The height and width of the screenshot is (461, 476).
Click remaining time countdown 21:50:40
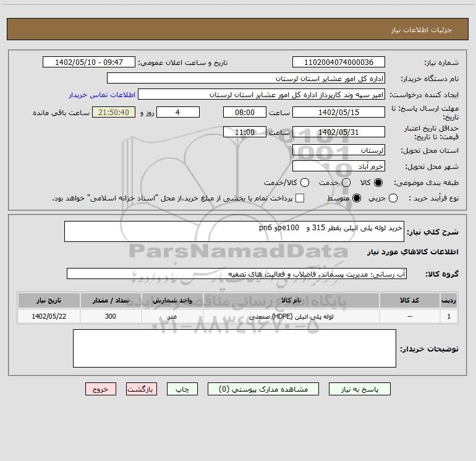114,112
